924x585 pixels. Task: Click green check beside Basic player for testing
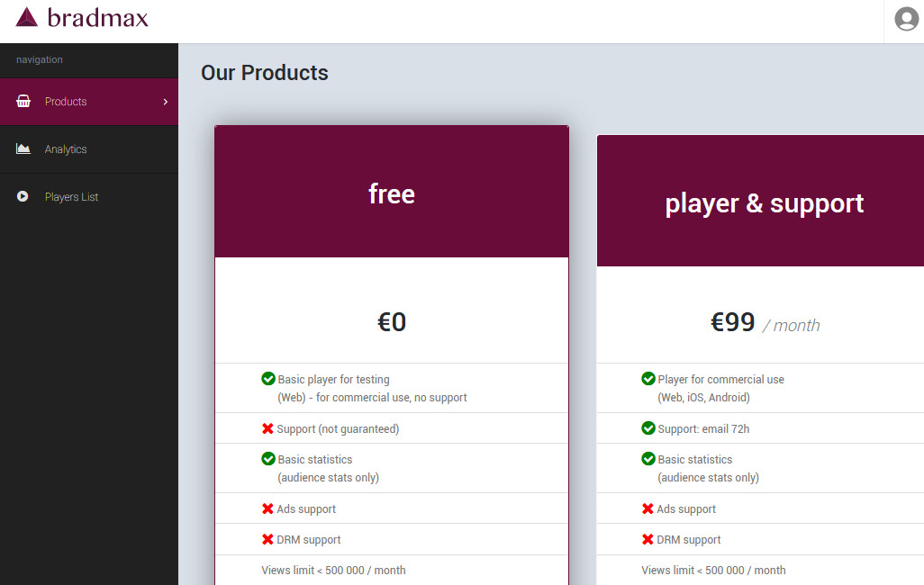pyautogui.click(x=268, y=379)
